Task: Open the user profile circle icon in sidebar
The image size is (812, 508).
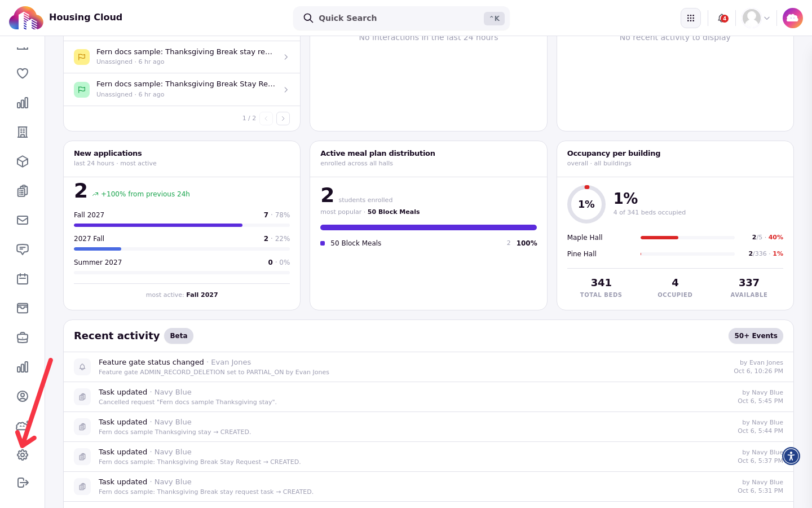Action: 23,396
